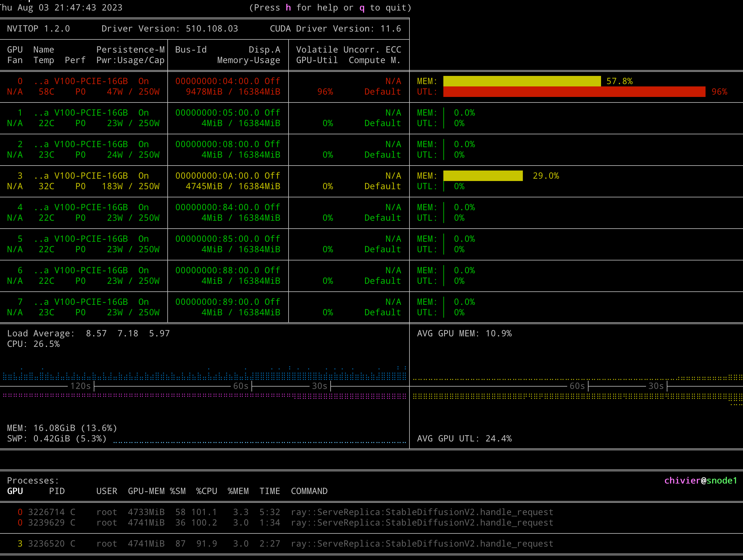
Task: Click the NVITOP 1.2.0 version text
Action: [39, 29]
